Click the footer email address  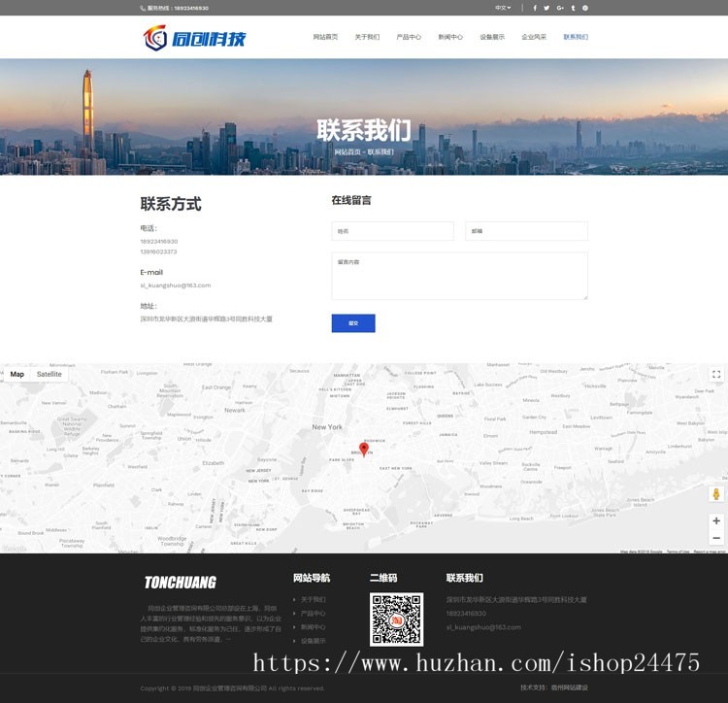[x=483, y=627]
